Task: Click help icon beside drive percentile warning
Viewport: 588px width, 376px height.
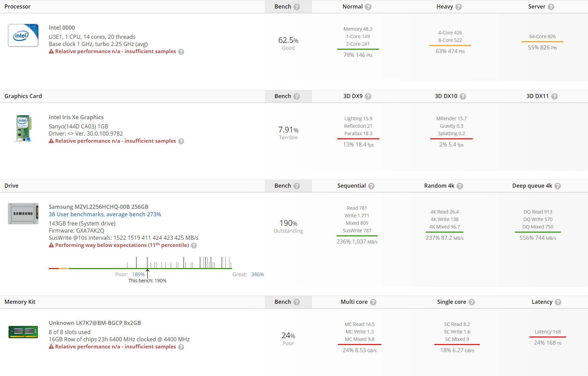Action: pyautogui.click(x=194, y=246)
